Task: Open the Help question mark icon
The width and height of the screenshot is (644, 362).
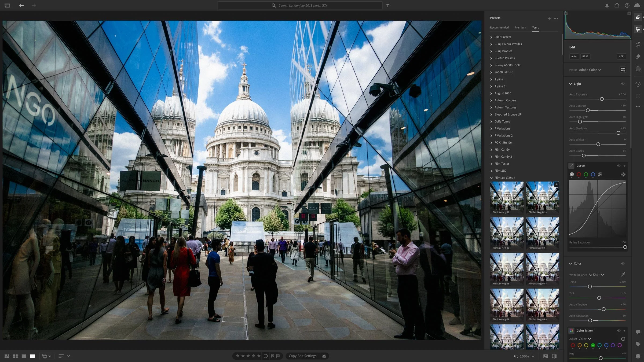Action: tap(627, 5)
